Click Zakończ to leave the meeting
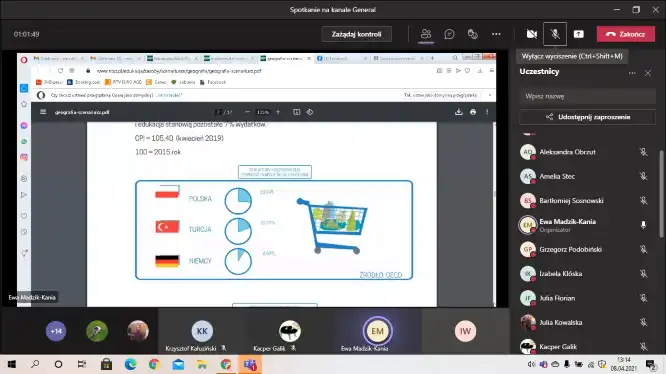The width and height of the screenshot is (666, 374). pos(626,34)
